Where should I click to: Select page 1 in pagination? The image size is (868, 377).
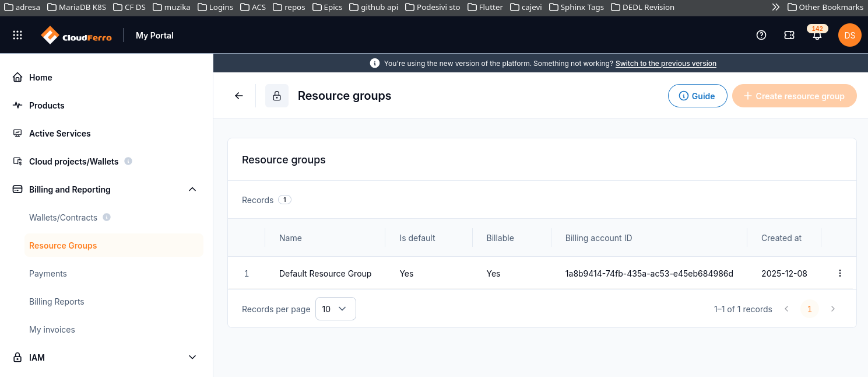coord(809,309)
